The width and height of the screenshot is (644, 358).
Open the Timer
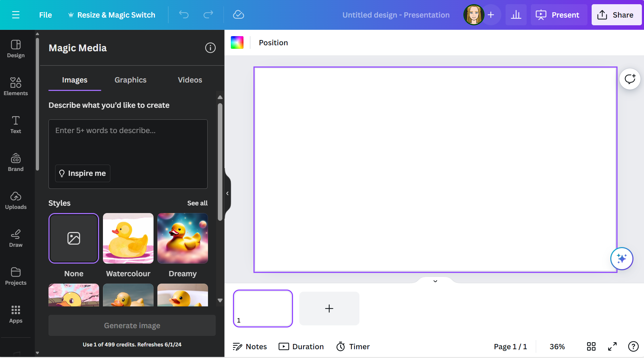point(353,347)
